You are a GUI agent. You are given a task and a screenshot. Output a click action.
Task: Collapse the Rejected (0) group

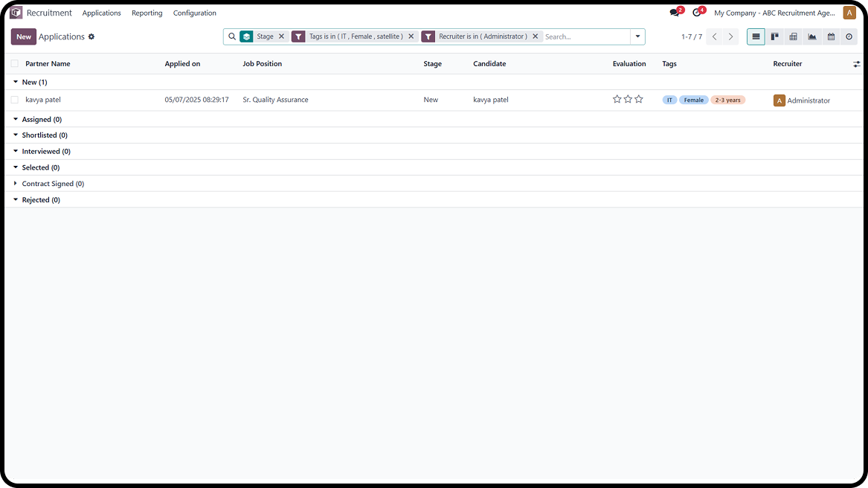[x=16, y=199]
